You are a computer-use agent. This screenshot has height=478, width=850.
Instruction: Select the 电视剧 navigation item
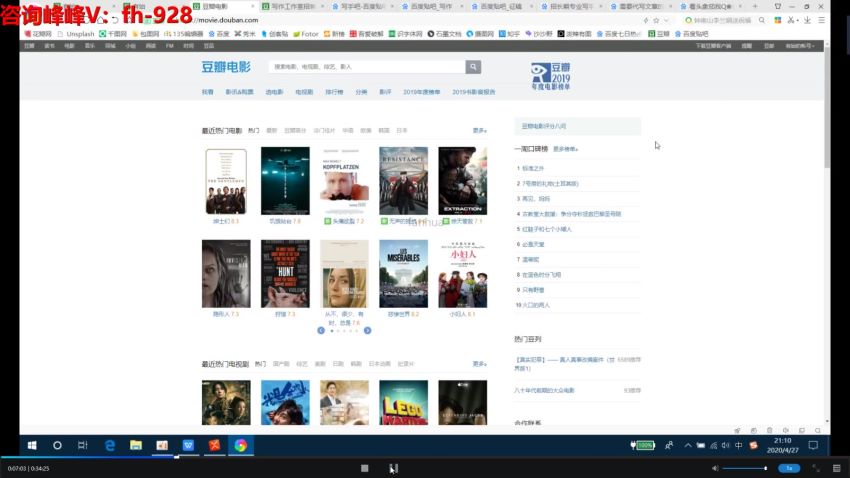304,92
